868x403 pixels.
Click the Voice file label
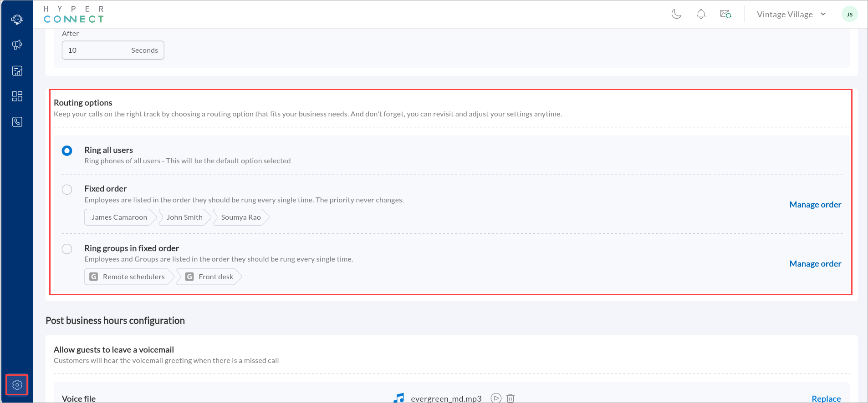coord(79,398)
